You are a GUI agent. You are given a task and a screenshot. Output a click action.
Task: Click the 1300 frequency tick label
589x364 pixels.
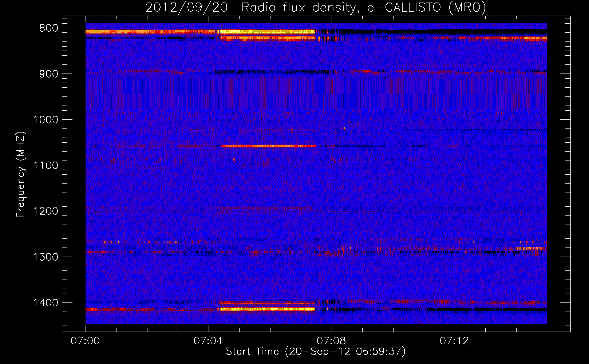coord(46,257)
